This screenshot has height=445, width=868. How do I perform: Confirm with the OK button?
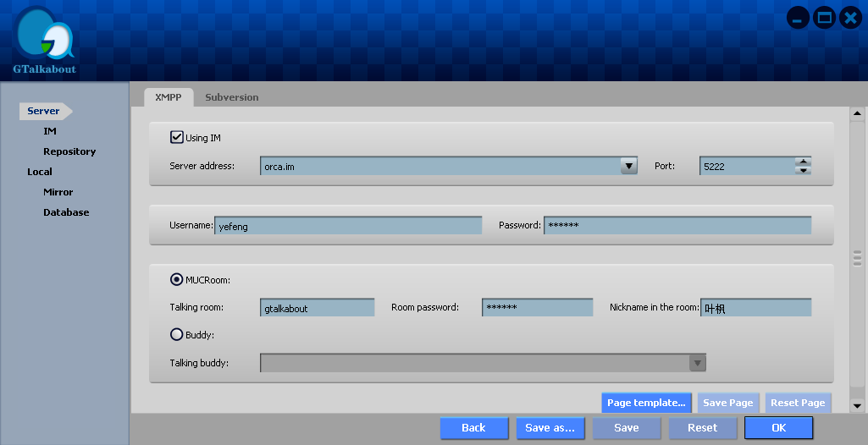click(779, 428)
